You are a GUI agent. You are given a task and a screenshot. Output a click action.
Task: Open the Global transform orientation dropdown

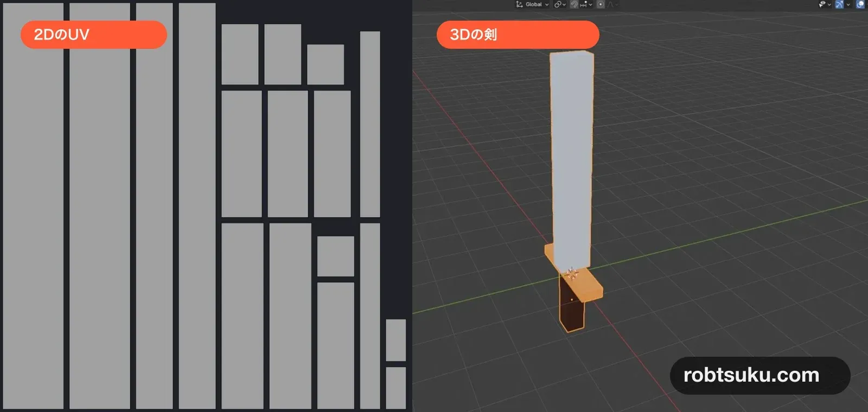click(x=532, y=4)
